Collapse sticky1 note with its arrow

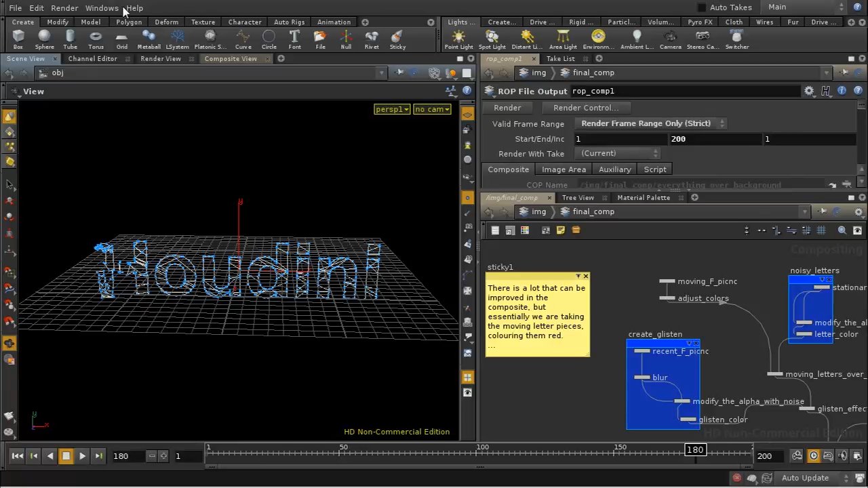tap(578, 277)
